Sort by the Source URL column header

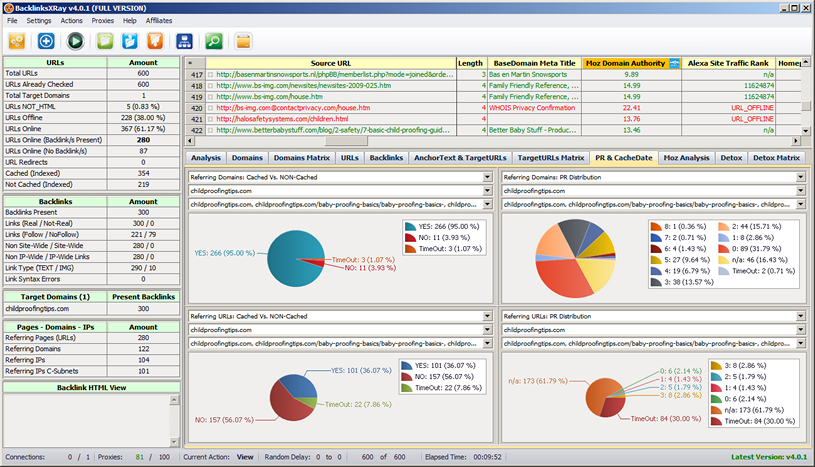(x=331, y=63)
